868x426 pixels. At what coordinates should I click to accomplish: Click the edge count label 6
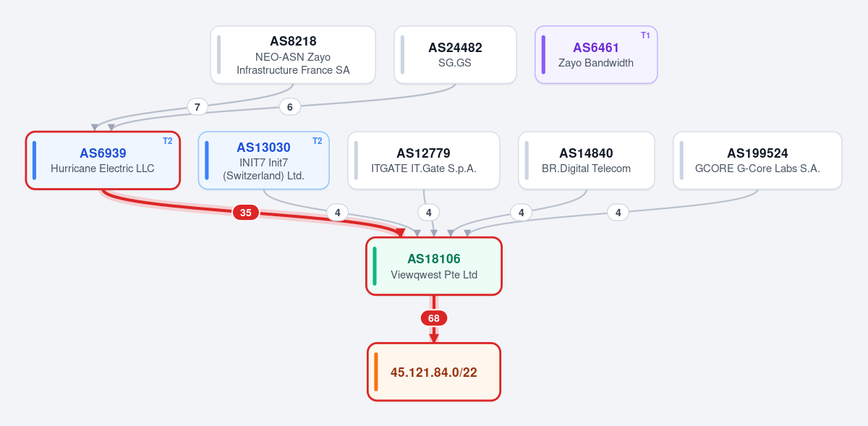tap(290, 107)
